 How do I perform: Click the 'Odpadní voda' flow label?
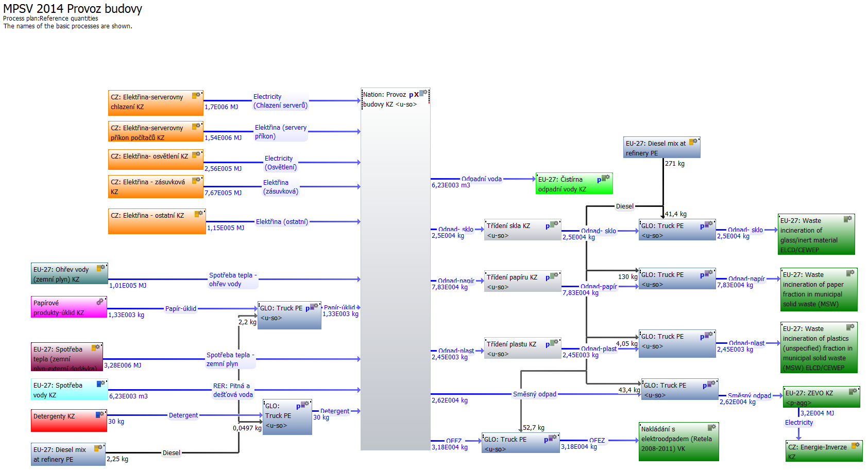pyautogui.click(x=482, y=179)
